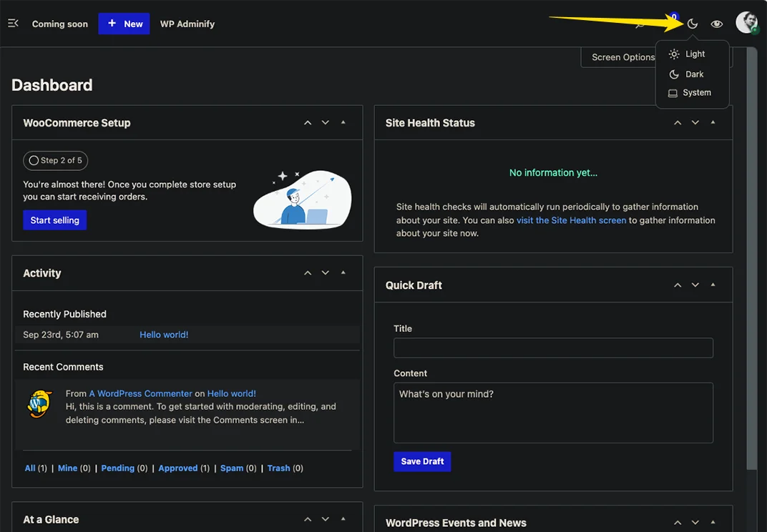Filter comments by Pending
The image size is (767, 532).
click(117, 468)
